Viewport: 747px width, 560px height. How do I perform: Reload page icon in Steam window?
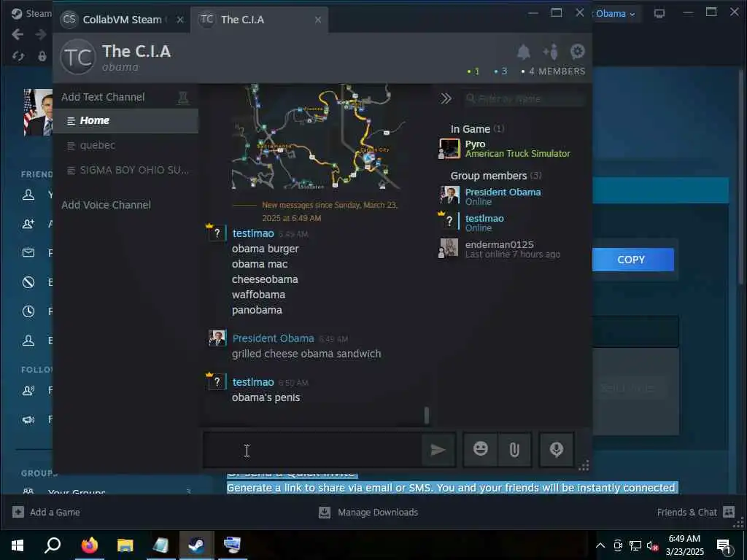(18, 56)
